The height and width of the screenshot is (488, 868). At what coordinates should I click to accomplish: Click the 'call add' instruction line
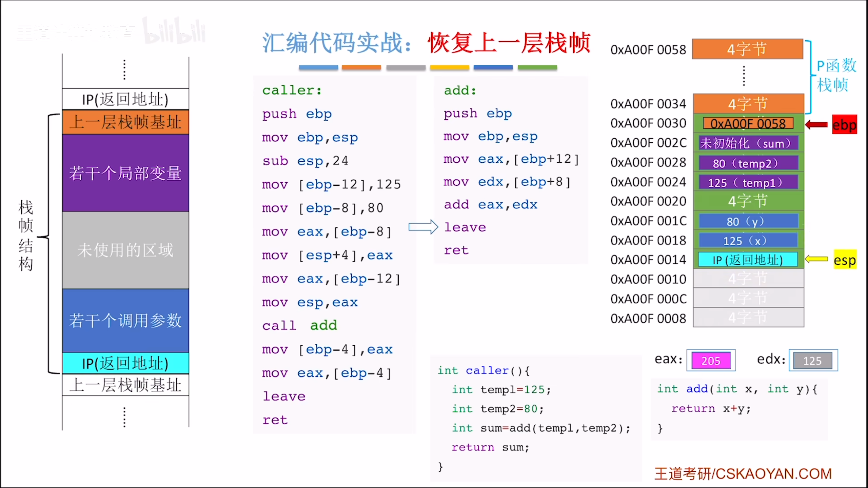(x=299, y=325)
